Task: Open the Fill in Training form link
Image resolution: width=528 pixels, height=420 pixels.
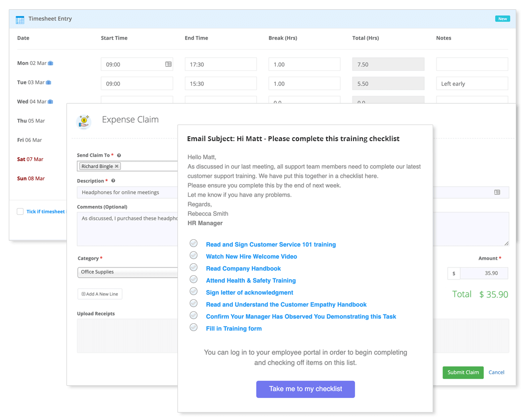Action: pos(234,328)
